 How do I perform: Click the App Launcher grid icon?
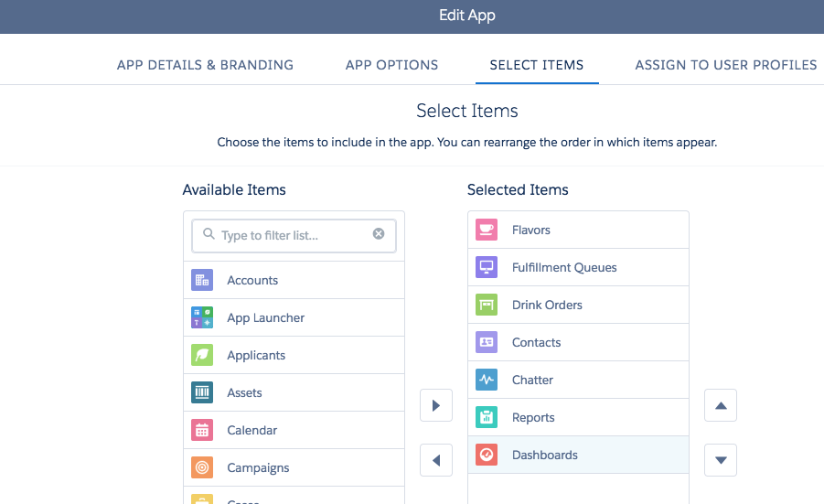[x=202, y=317]
